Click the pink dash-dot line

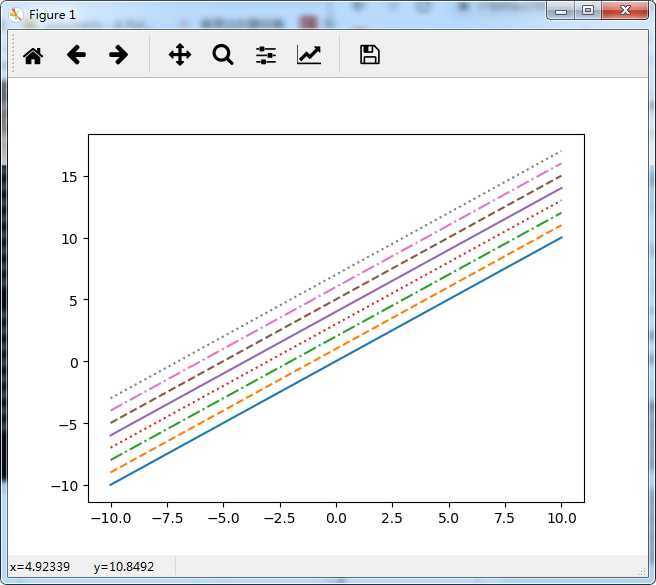click(x=336, y=287)
